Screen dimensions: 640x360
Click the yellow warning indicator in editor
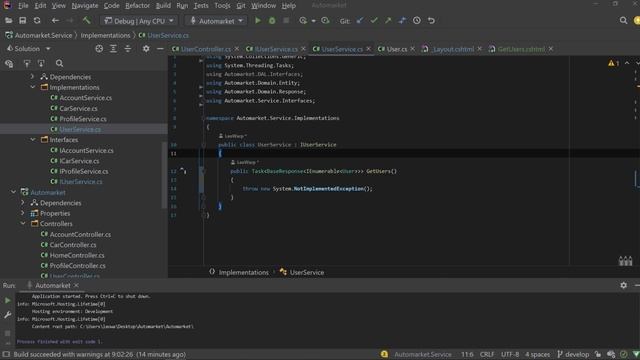(x=613, y=63)
